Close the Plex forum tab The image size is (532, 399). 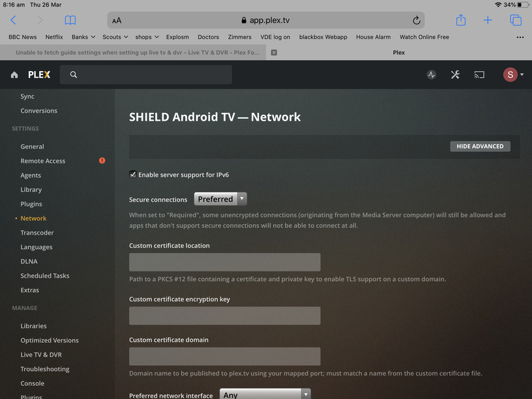(x=274, y=53)
